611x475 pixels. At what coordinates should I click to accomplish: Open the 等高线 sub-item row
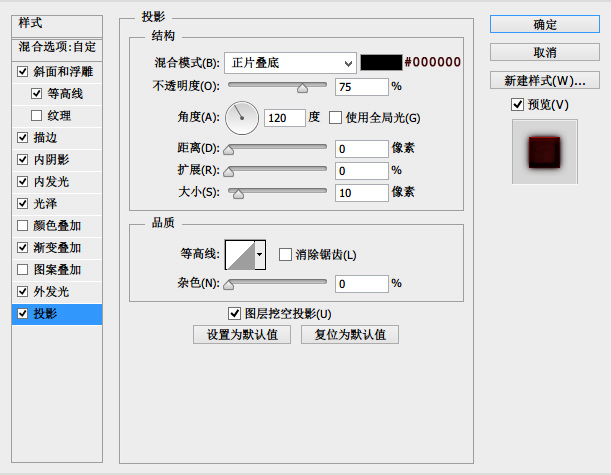pyautogui.click(x=57, y=94)
